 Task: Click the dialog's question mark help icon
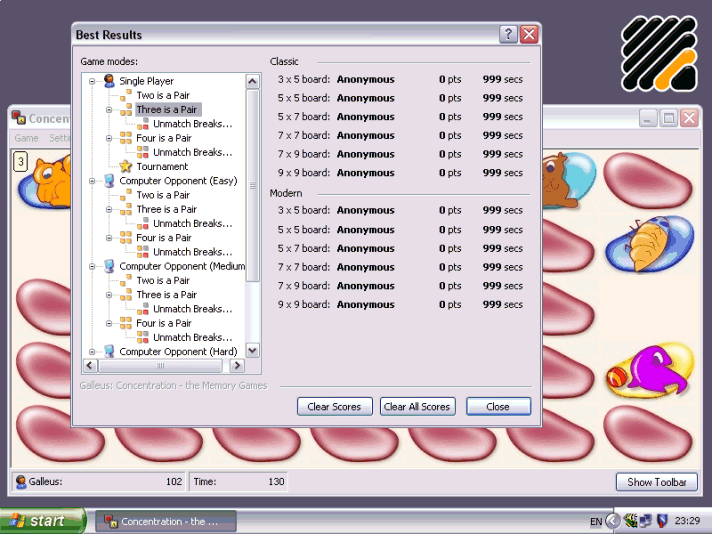coord(508,34)
